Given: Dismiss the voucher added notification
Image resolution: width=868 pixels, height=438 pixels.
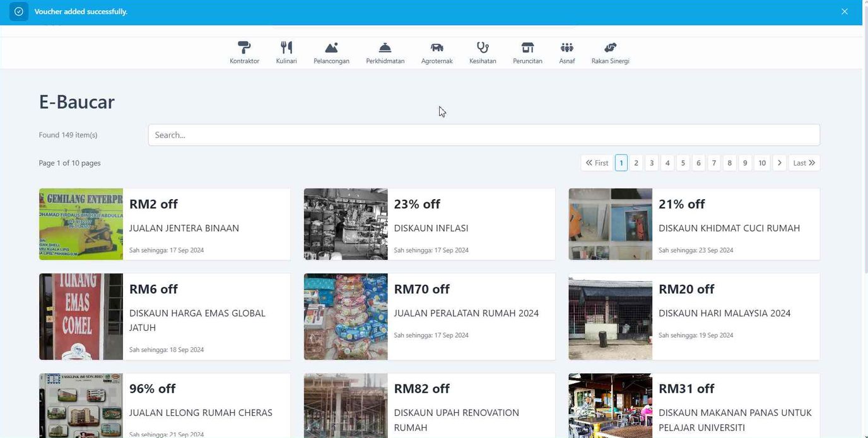Looking at the screenshot, I should point(844,11).
